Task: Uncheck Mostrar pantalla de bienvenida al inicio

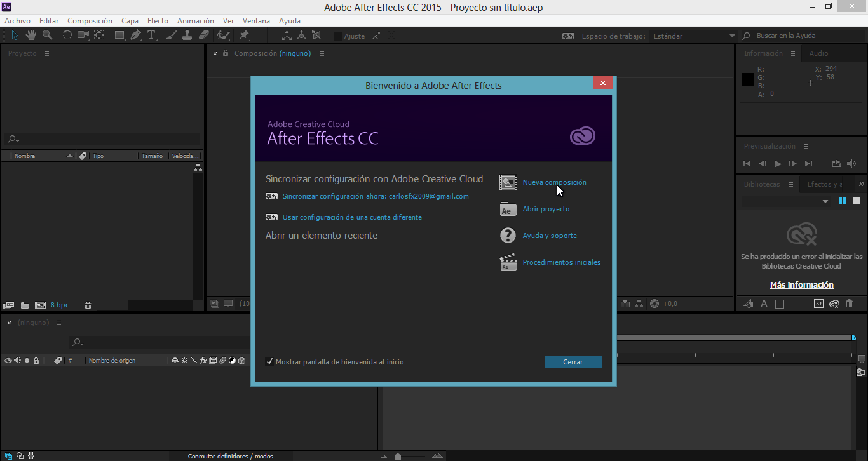Action: 269,362
